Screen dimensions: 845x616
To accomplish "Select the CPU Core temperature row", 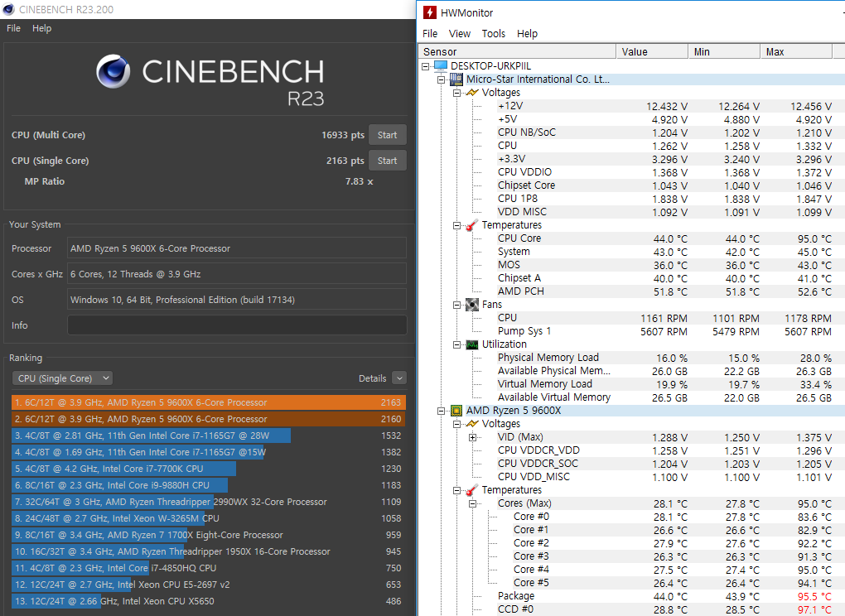I will pos(664,238).
